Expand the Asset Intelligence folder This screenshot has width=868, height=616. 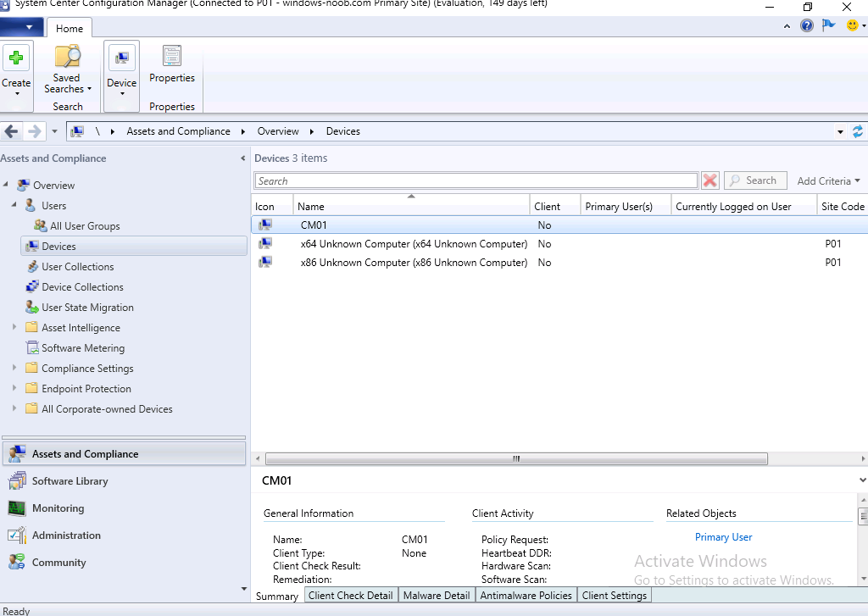point(14,327)
